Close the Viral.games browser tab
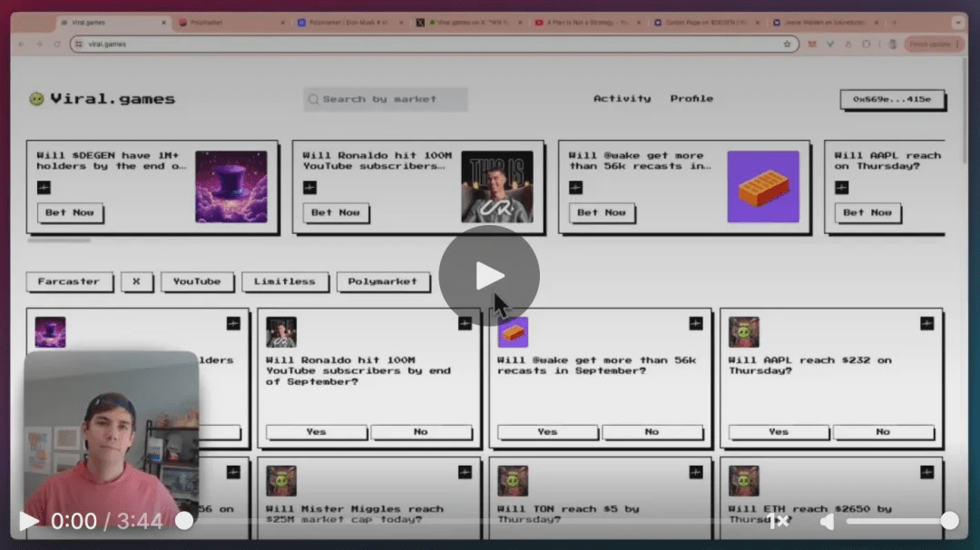980x550 pixels. 163,23
